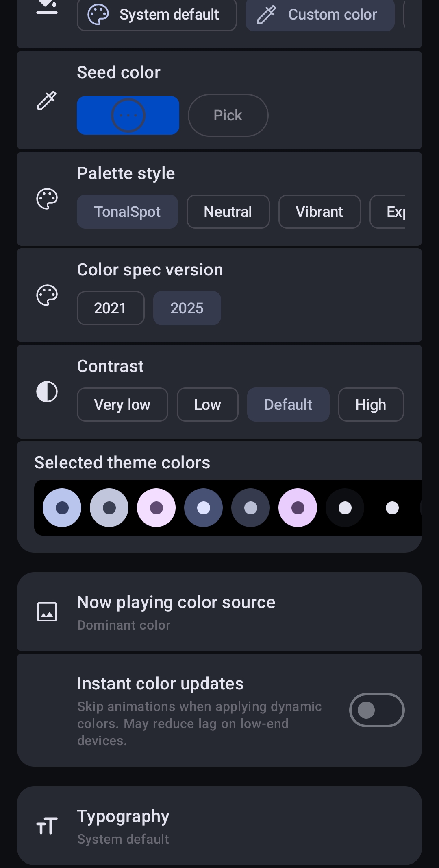The image size is (439, 868).
Task: Select Very low contrast
Action: pyautogui.click(x=122, y=404)
